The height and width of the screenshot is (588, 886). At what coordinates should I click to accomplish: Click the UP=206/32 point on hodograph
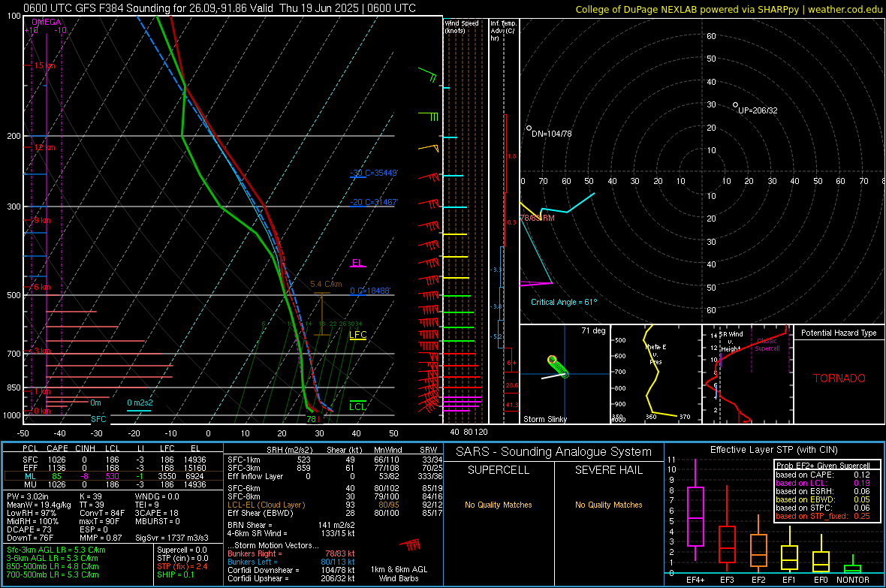pos(735,104)
